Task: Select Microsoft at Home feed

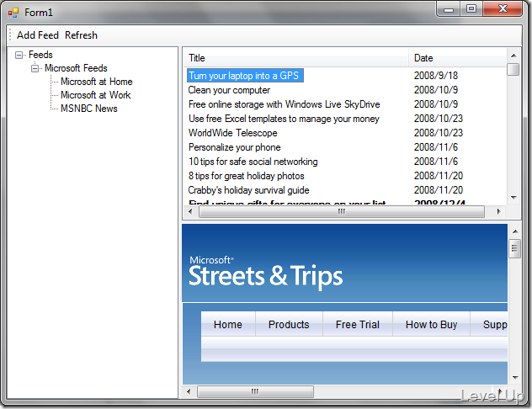Action: click(x=97, y=82)
